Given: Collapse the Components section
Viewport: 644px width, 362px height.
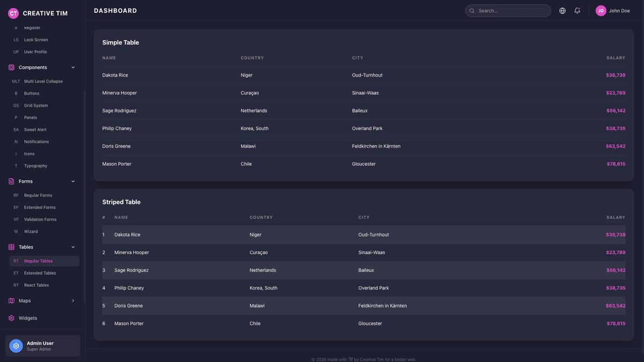Looking at the screenshot, I should (x=73, y=67).
